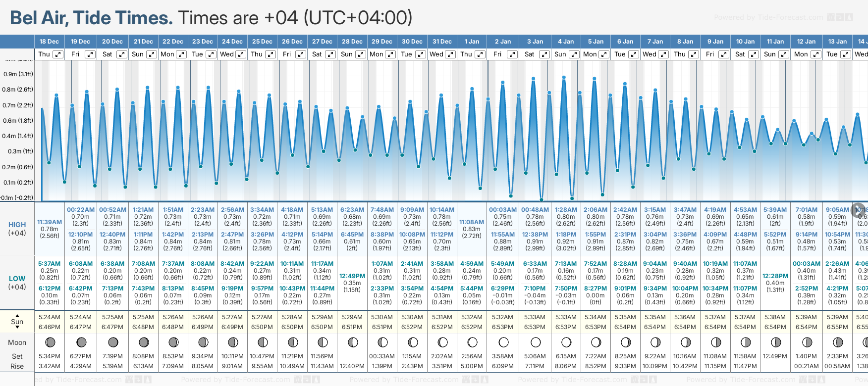Image resolution: width=868 pixels, height=386 pixels.
Task: Enlarge the Tue 6 Jan column
Action: tap(634, 54)
